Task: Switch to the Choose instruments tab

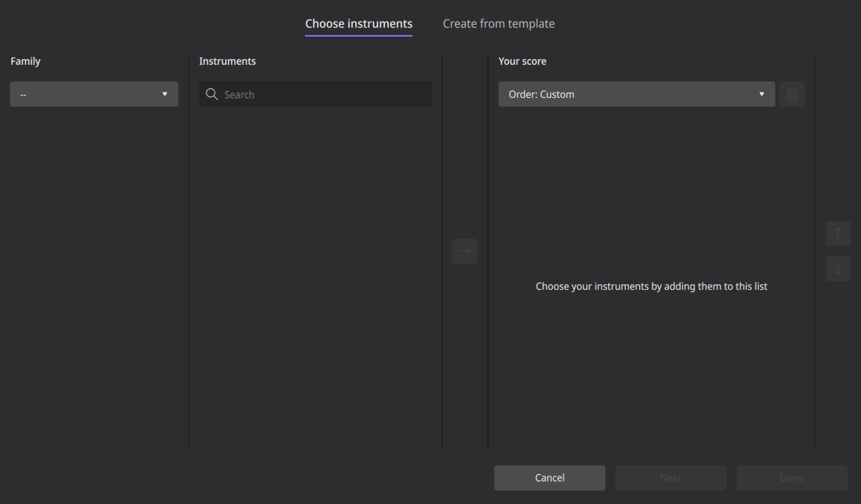Action: [x=359, y=24]
